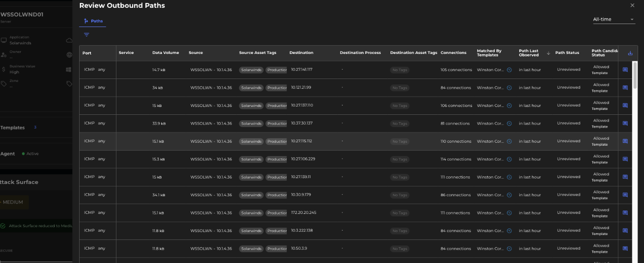Sort by the Connections column header
The height and width of the screenshot is (263, 644).
pyautogui.click(x=453, y=53)
